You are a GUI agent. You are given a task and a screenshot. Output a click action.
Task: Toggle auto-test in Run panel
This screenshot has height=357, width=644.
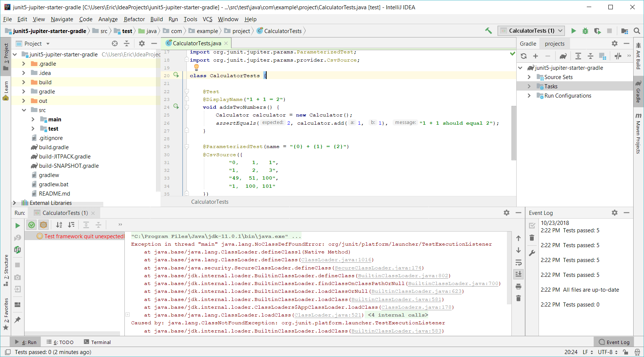pyautogui.click(x=17, y=250)
